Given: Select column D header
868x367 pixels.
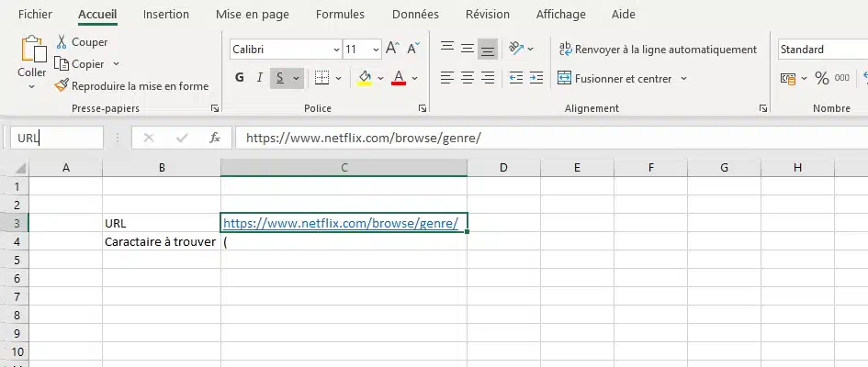Looking at the screenshot, I should click(503, 168).
